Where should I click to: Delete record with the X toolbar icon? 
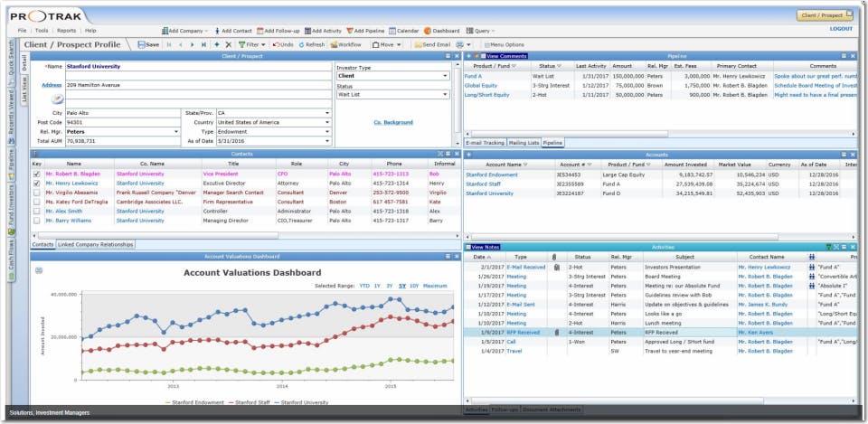[228, 45]
